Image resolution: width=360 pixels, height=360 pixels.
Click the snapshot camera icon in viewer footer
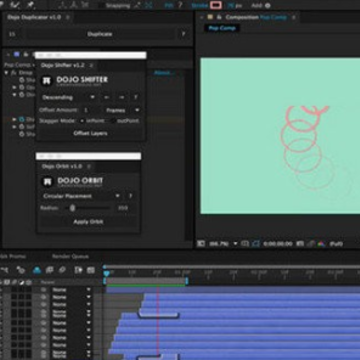300,244
